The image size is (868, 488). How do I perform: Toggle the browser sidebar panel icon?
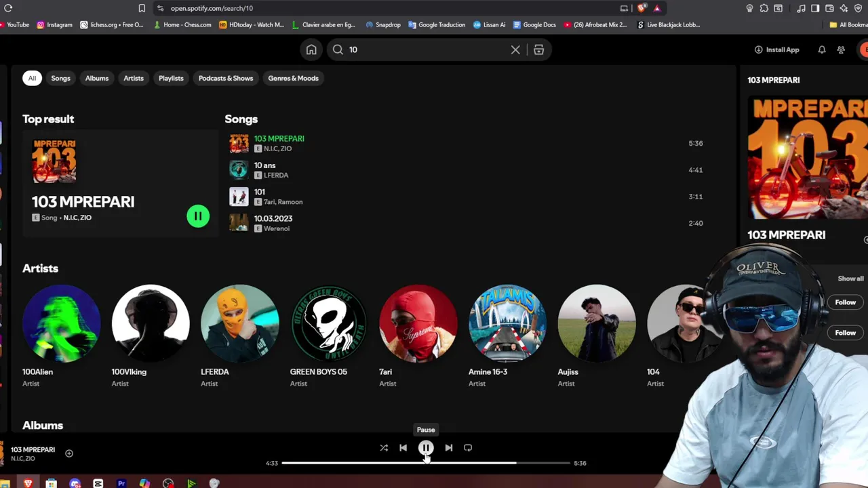pos(815,8)
